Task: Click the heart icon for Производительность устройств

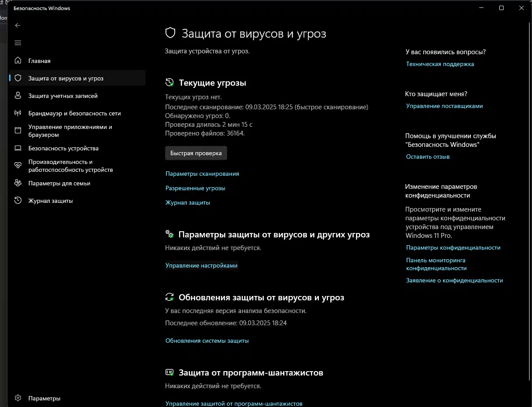Action: coord(18,165)
